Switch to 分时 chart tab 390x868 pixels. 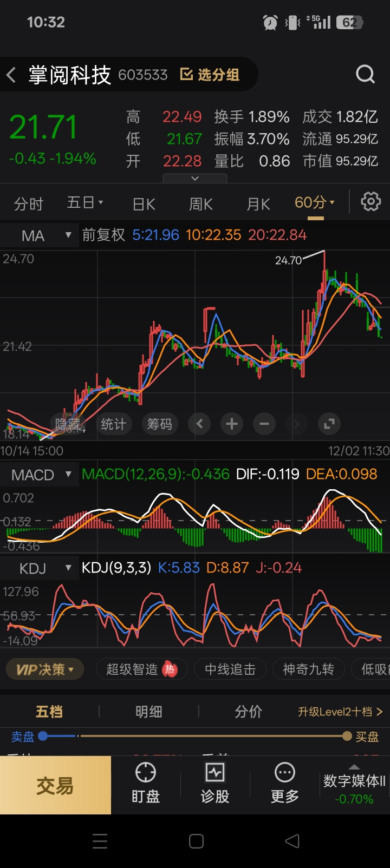point(28,204)
